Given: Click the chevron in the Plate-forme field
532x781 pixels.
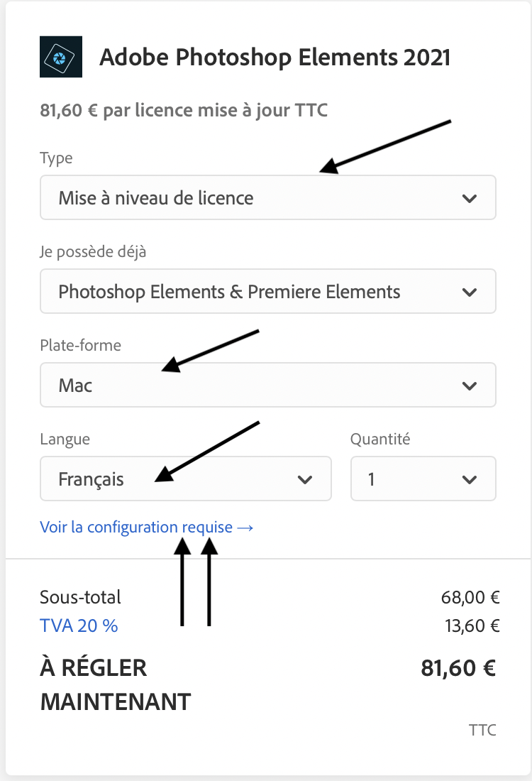Looking at the screenshot, I should [469, 386].
